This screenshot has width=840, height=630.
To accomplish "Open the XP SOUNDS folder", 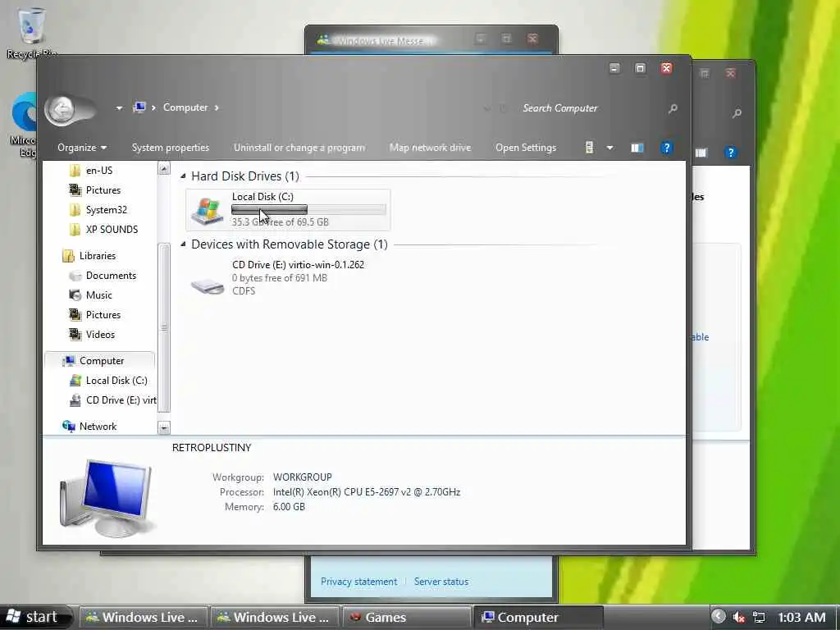I will point(112,230).
